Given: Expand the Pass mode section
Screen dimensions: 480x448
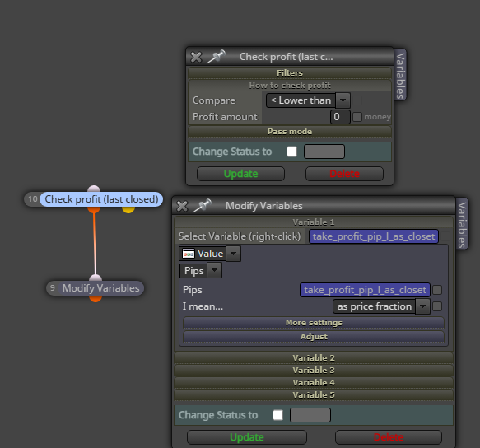Looking at the screenshot, I should click(290, 132).
